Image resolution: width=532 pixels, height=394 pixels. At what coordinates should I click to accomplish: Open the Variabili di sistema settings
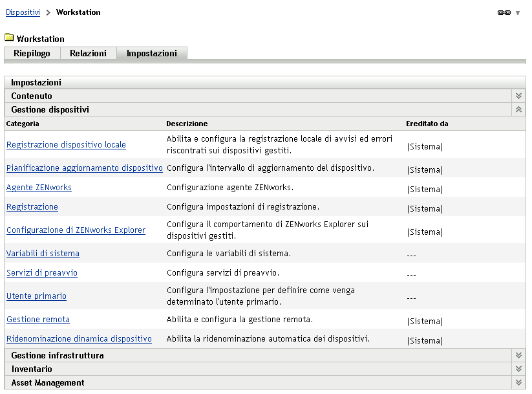[x=43, y=253]
